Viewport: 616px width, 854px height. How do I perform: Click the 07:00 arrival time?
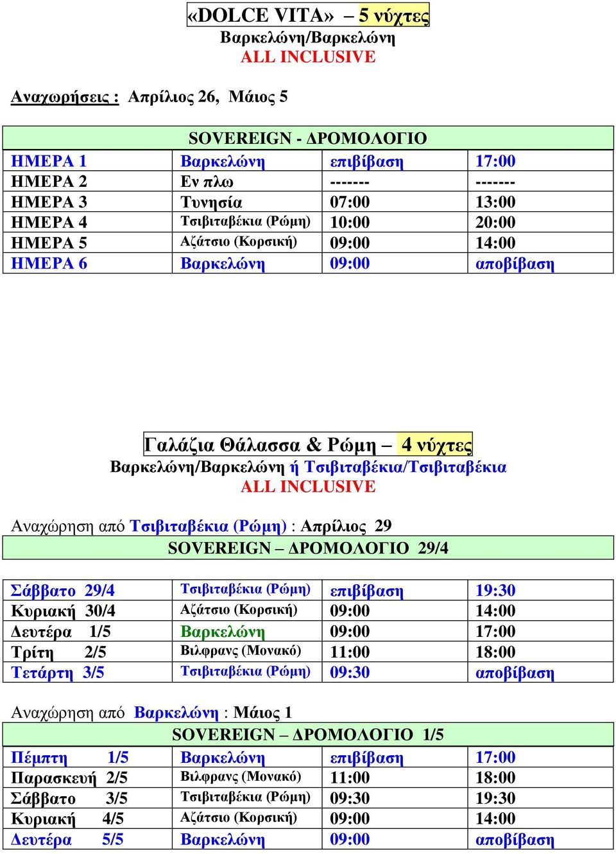point(350,202)
